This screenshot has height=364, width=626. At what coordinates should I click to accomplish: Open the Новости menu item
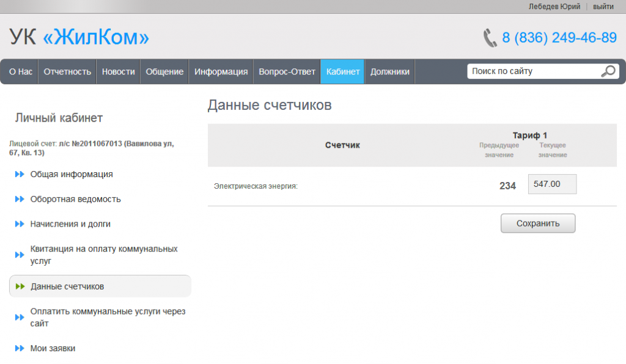pos(118,71)
